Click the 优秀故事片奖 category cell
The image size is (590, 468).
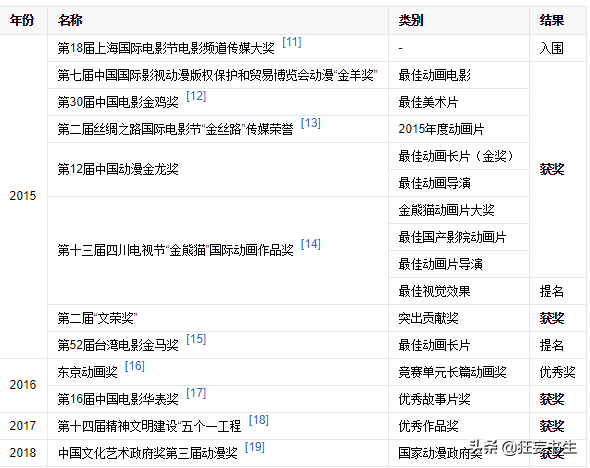tap(459, 399)
